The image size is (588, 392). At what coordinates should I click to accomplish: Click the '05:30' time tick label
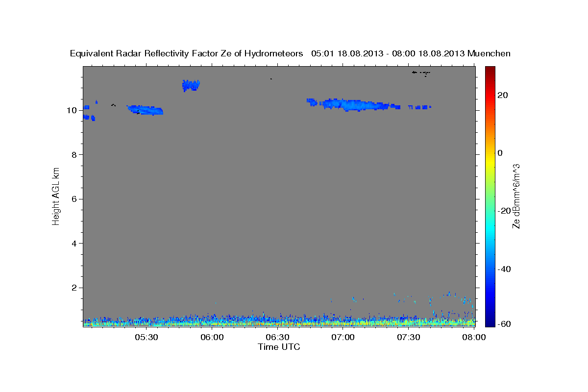pyautogui.click(x=146, y=338)
